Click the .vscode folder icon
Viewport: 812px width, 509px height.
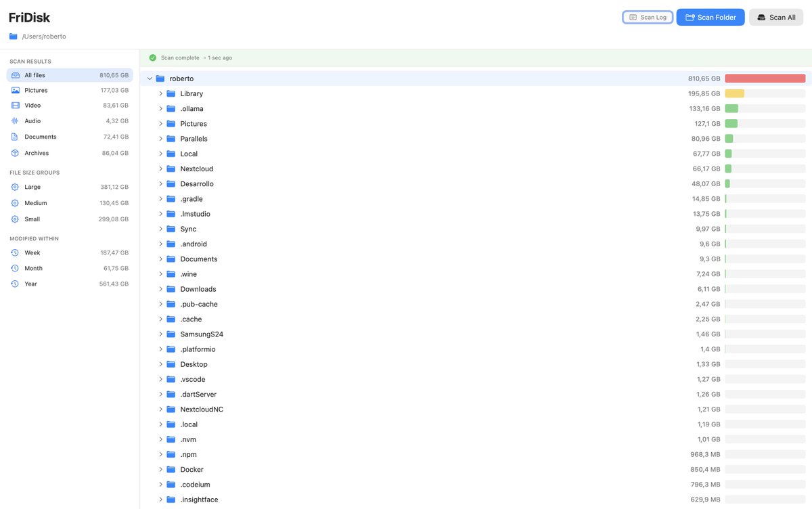pos(171,379)
